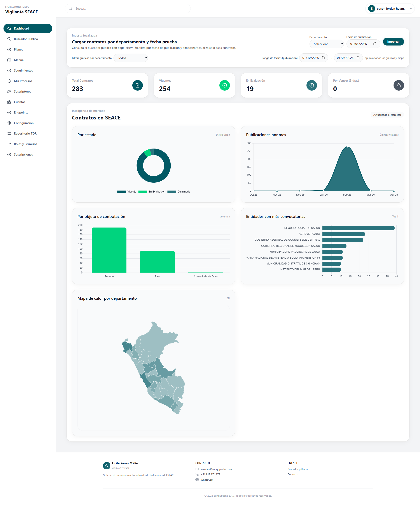Click the magnifier icon in search bar
Viewport: 420px width, 506px height.
point(70,9)
